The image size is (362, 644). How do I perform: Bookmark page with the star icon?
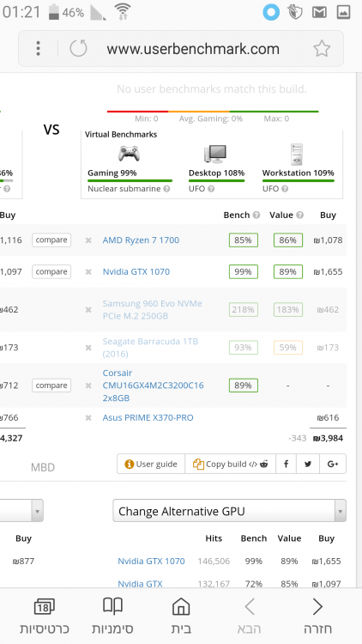point(322,48)
